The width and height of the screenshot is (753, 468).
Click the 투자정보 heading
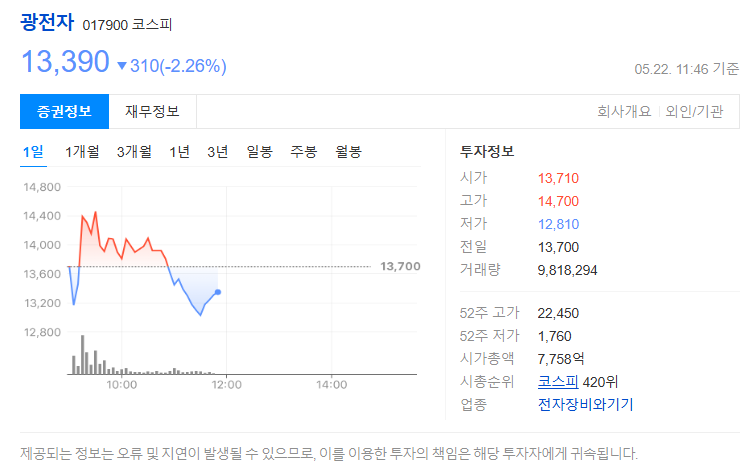tap(487, 152)
